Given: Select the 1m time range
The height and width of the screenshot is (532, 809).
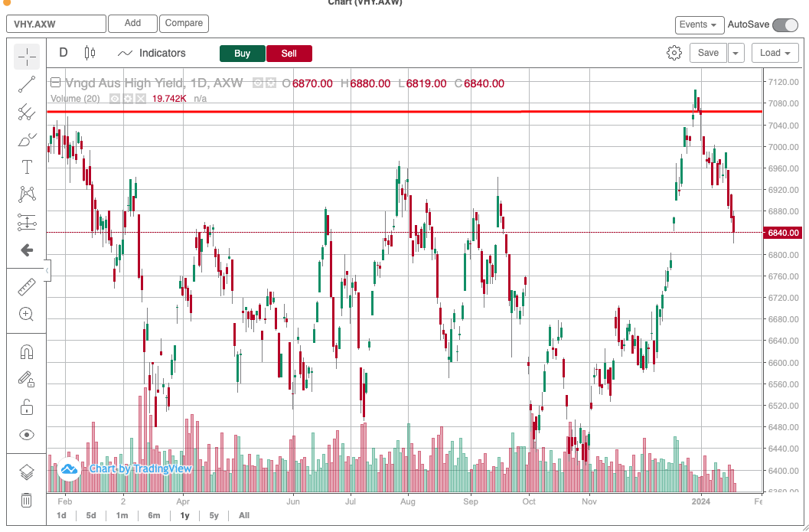Looking at the screenshot, I should pos(122,515).
